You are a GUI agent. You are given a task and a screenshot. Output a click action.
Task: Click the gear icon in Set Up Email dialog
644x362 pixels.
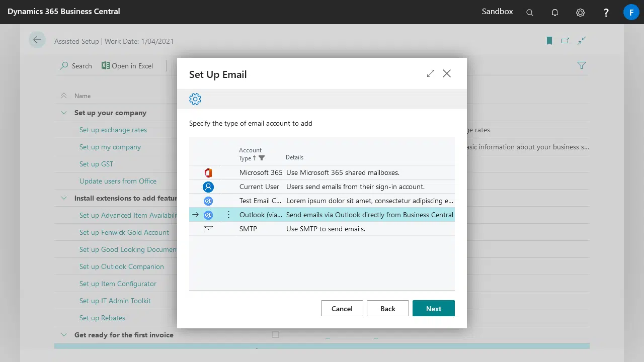195,99
